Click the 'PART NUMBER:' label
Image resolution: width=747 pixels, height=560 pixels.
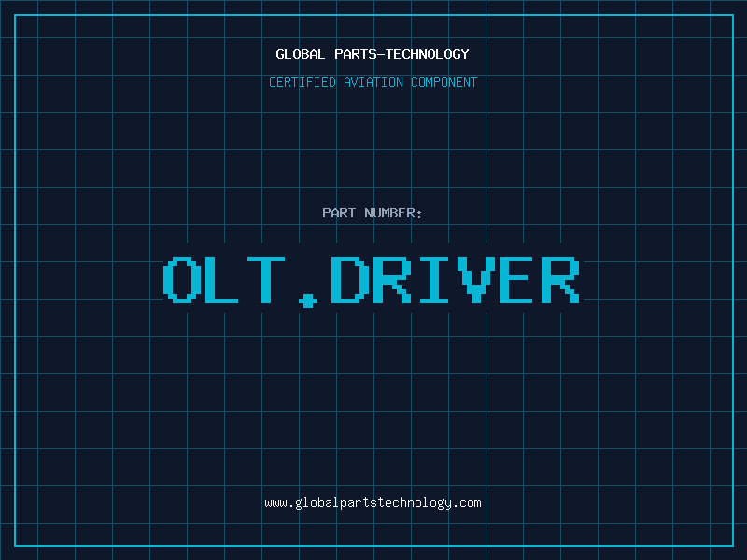[x=373, y=213]
